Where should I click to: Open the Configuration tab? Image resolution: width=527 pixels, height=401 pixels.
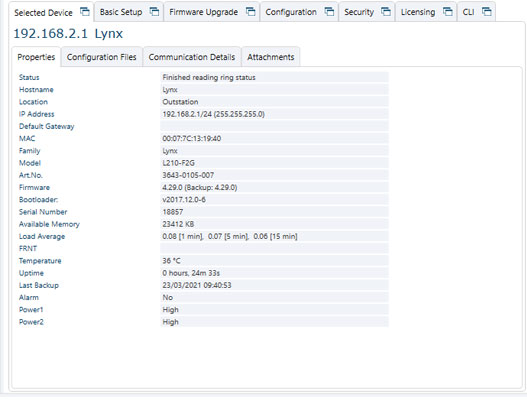point(291,12)
